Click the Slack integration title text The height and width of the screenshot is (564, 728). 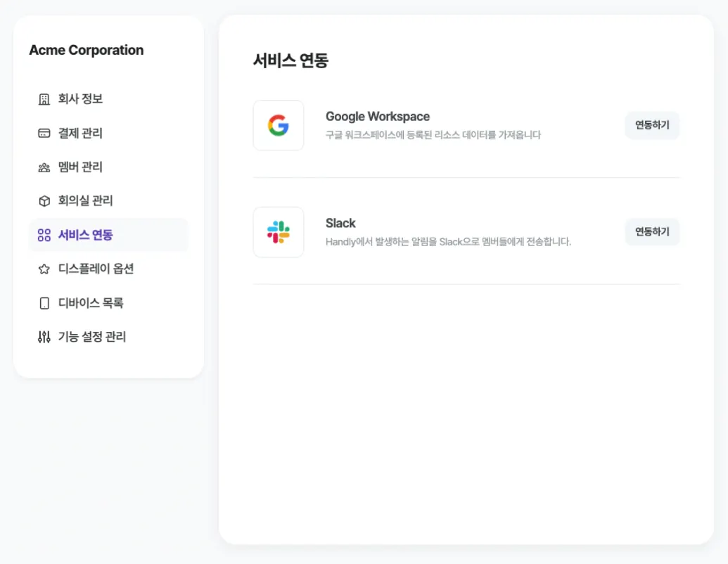[x=340, y=224]
